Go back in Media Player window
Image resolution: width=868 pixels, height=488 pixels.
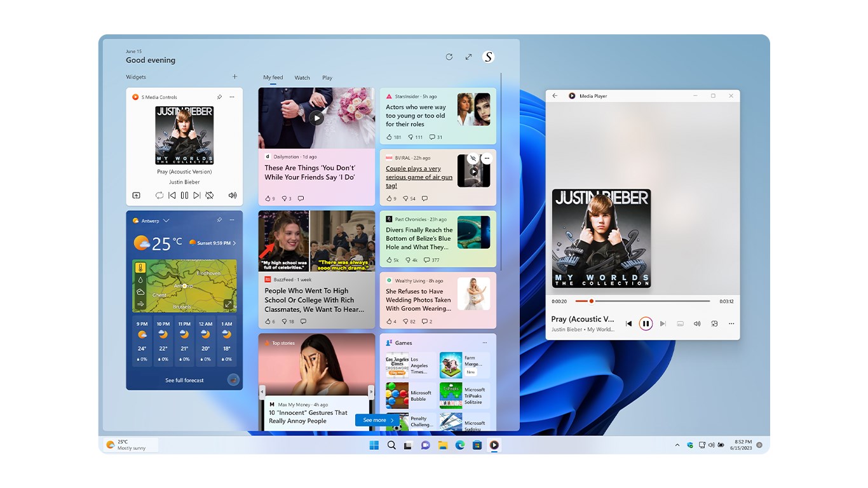tap(555, 96)
